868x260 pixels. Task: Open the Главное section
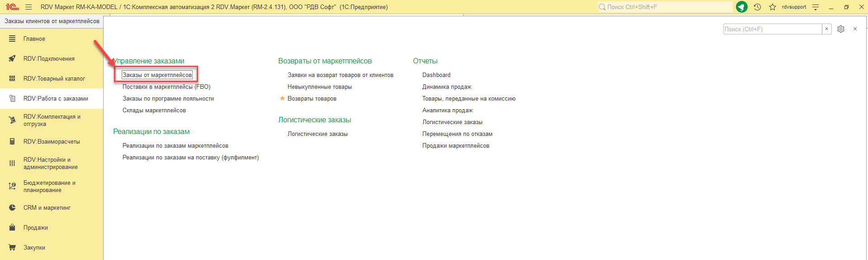tap(52, 39)
